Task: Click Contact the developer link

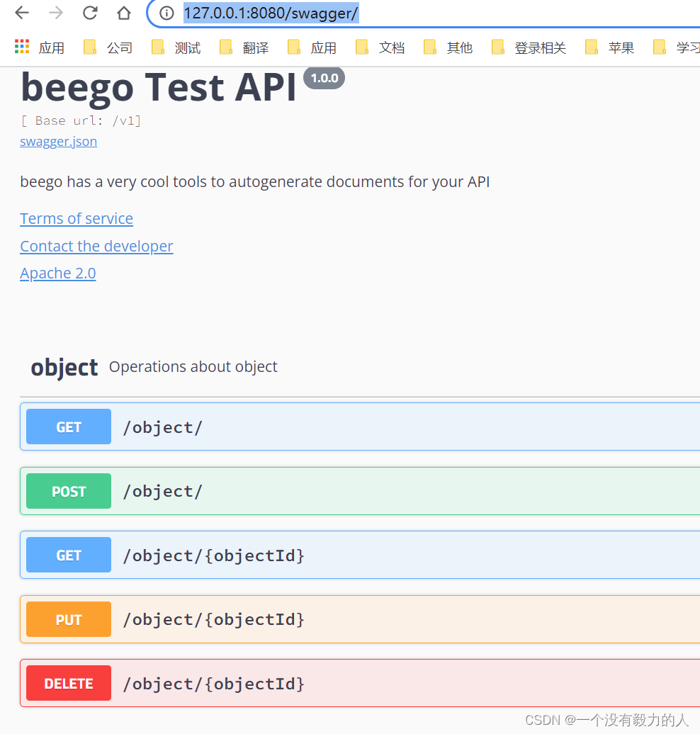Action: 96,247
